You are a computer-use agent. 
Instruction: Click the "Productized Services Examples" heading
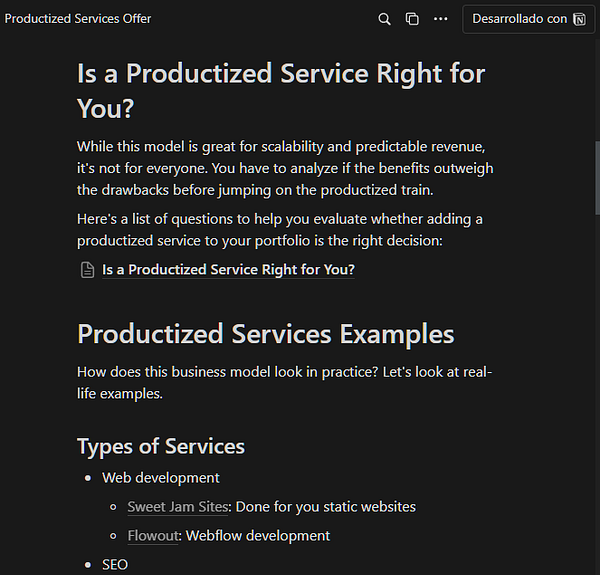click(265, 334)
